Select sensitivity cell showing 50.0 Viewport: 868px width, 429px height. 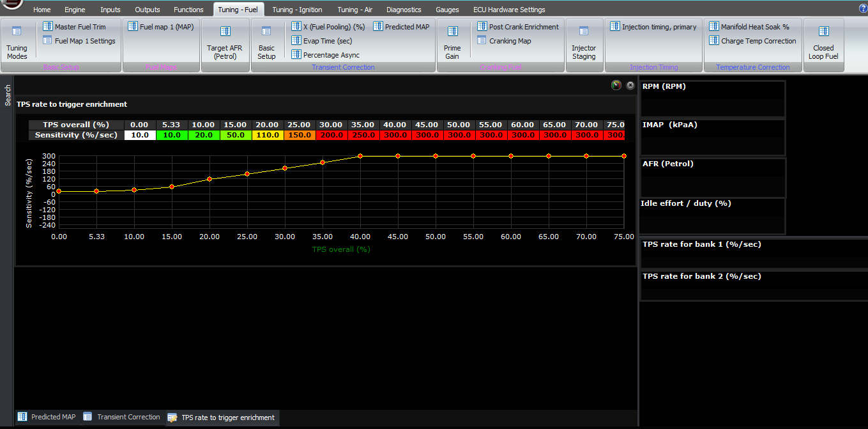pyautogui.click(x=236, y=135)
